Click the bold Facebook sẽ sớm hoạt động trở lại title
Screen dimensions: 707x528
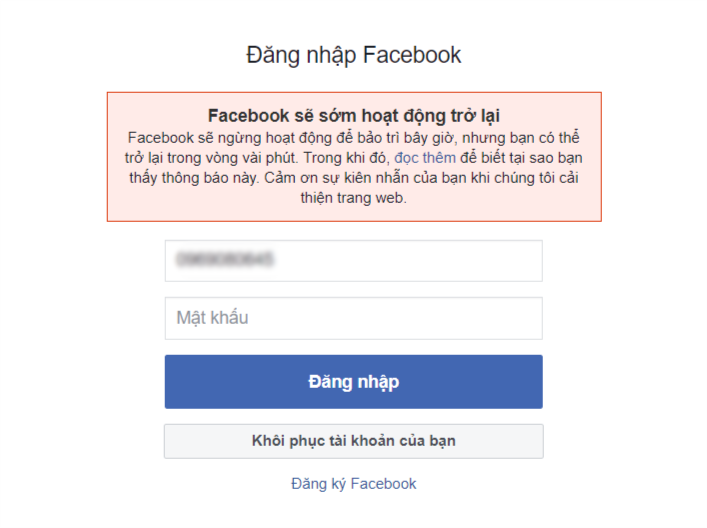(x=354, y=116)
